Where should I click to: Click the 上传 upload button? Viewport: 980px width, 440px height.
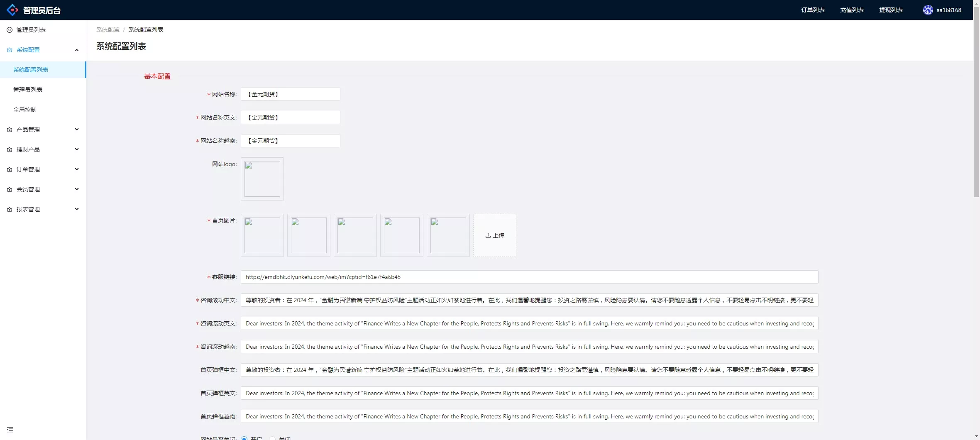tap(494, 235)
